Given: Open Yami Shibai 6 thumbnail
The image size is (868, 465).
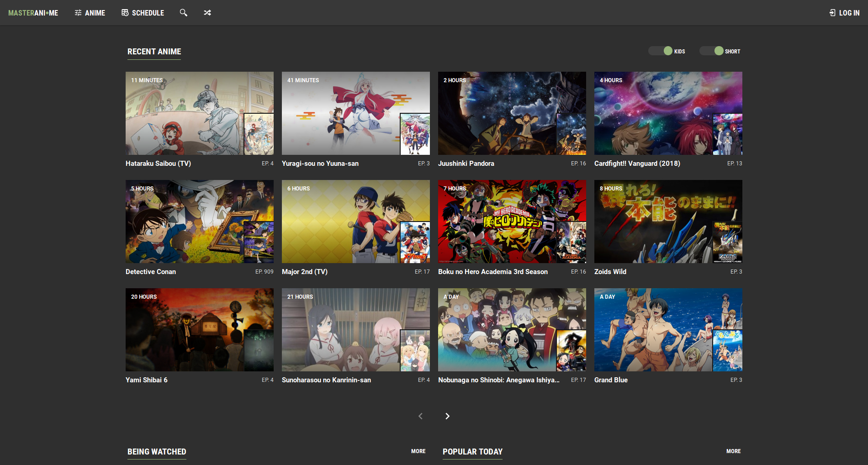Looking at the screenshot, I should [200, 330].
